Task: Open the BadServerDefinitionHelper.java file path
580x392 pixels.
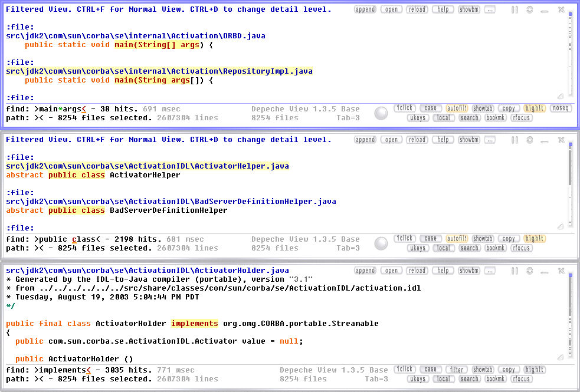Action: pyautogui.click(x=171, y=202)
